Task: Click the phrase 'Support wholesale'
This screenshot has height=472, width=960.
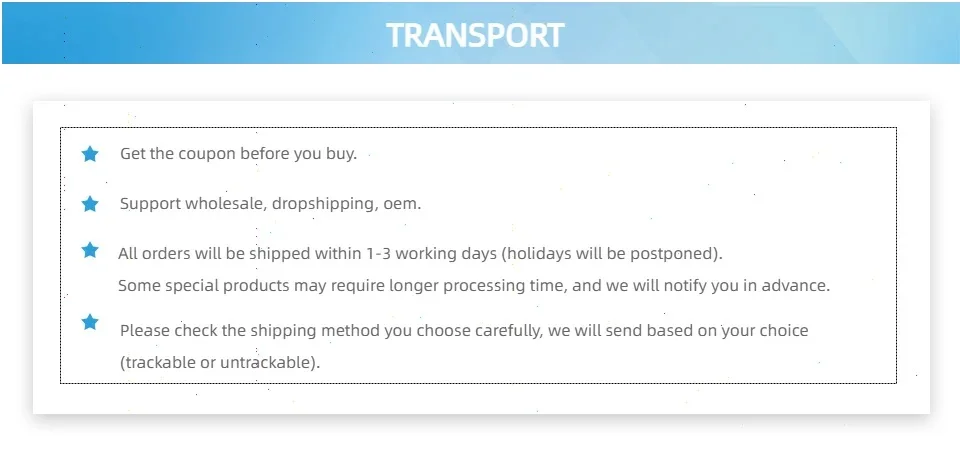Action: click(x=192, y=204)
